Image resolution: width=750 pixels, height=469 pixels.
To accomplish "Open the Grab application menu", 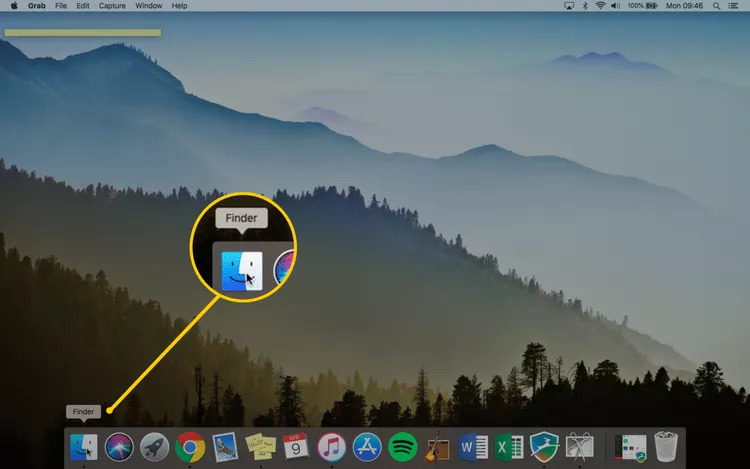I will point(36,6).
